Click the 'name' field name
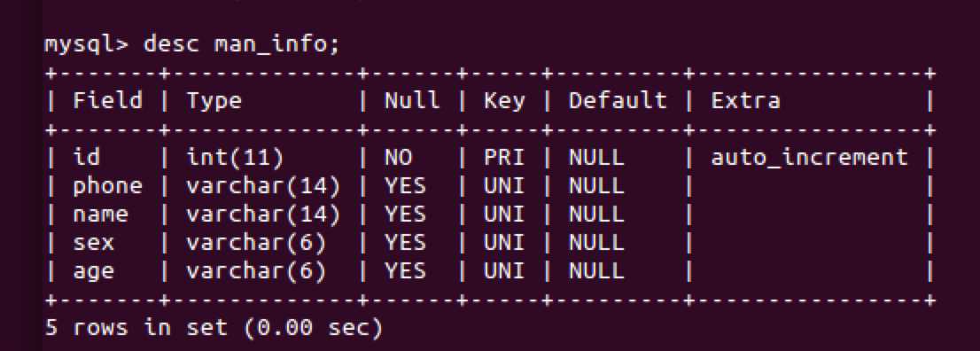 (101, 214)
